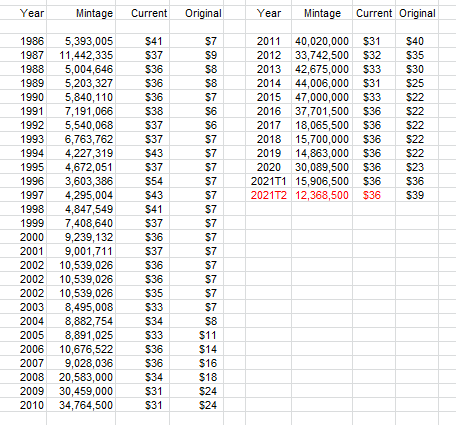
Task: Click the 2015 mintage cell 47,000,000
Action: tap(322, 97)
